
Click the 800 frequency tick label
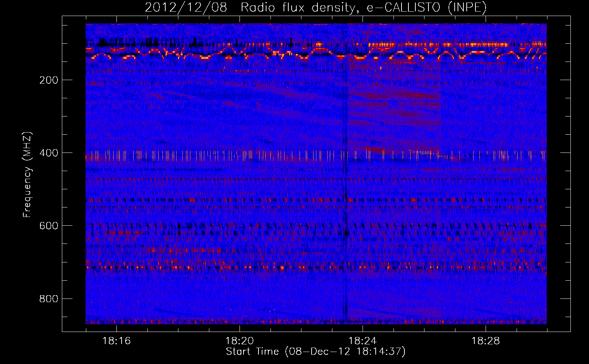49,299
